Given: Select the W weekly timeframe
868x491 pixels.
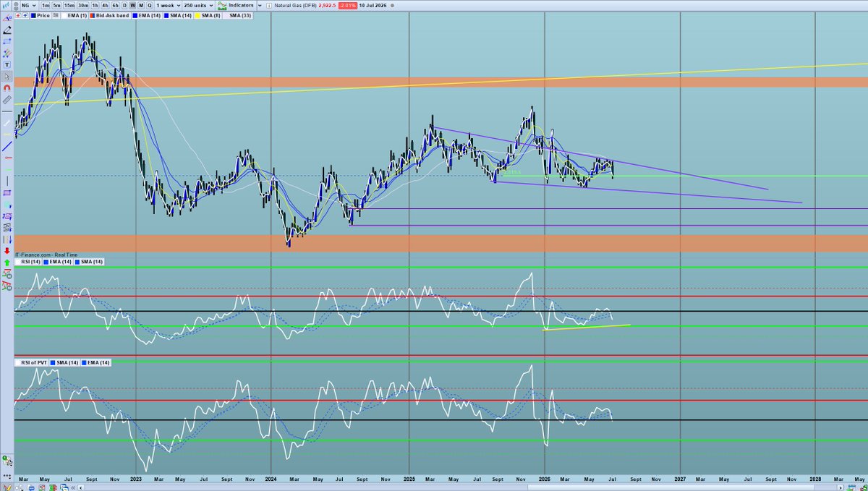Looking at the screenshot, I should pyautogui.click(x=133, y=6).
